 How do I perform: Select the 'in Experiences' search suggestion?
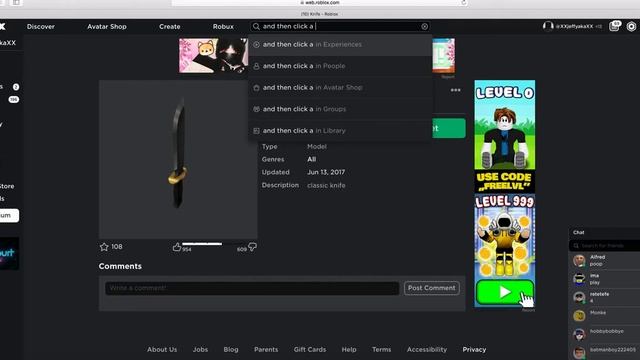340,44
